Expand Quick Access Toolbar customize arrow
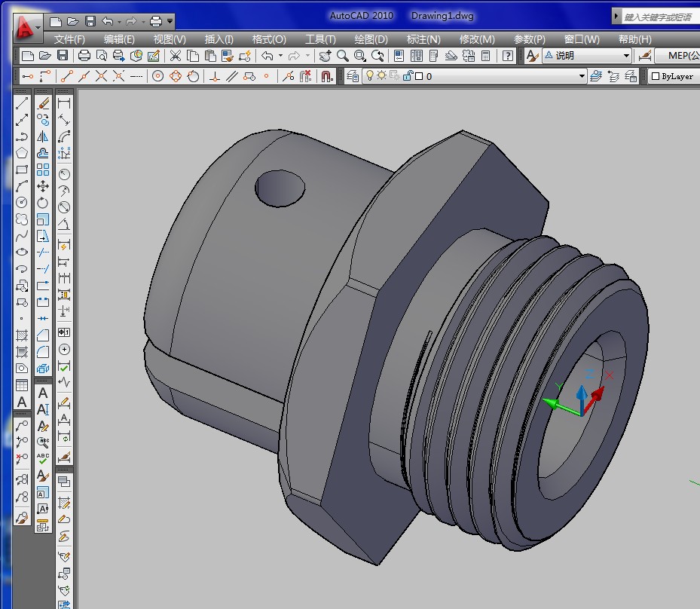 (170, 21)
